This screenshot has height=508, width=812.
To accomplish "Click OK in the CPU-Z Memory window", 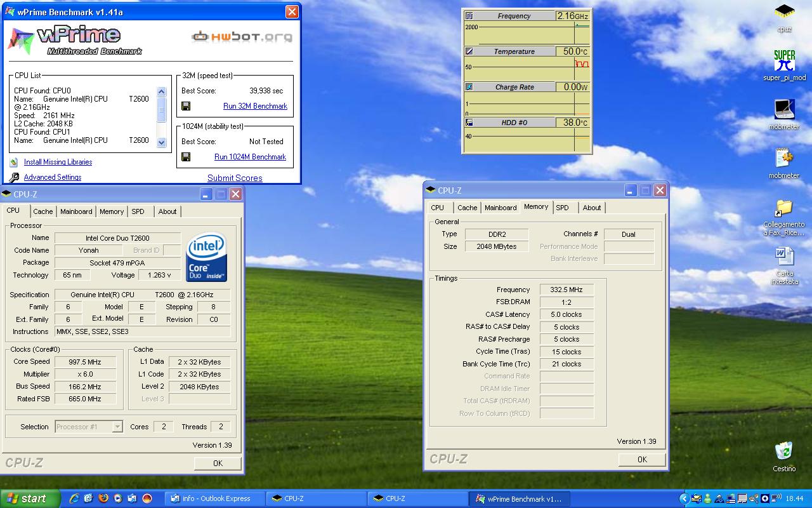I will pyautogui.click(x=642, y=459).
